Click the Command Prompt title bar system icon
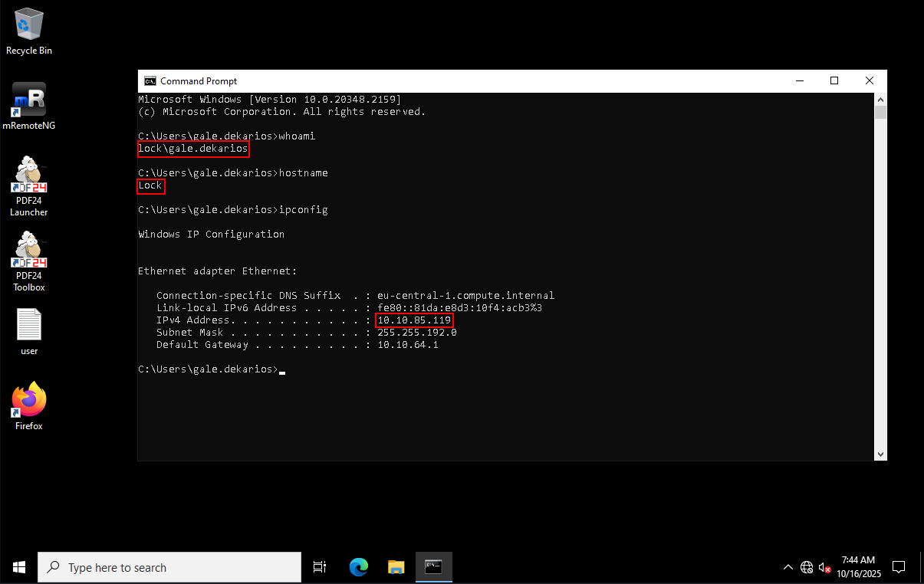 [150, 81]
